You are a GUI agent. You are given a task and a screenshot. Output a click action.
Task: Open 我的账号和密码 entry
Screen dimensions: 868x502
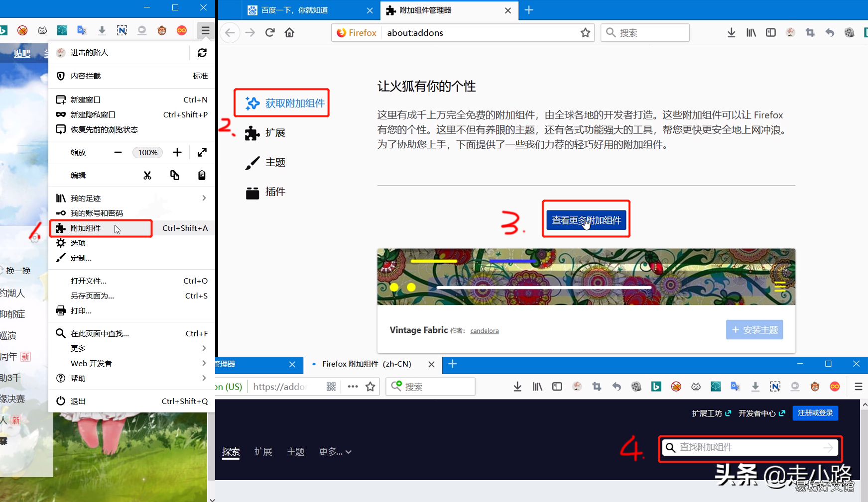[x=132, y=213]
